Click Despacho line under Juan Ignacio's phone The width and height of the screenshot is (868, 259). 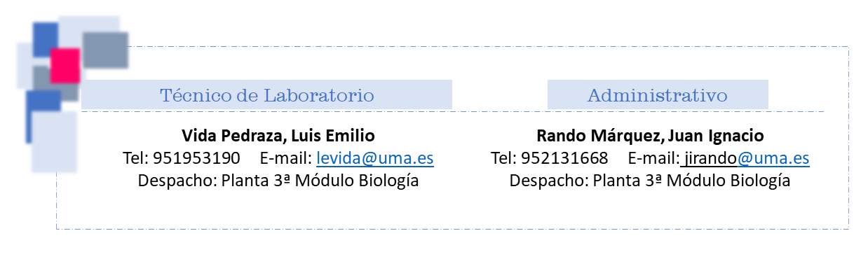pos(650,181)
